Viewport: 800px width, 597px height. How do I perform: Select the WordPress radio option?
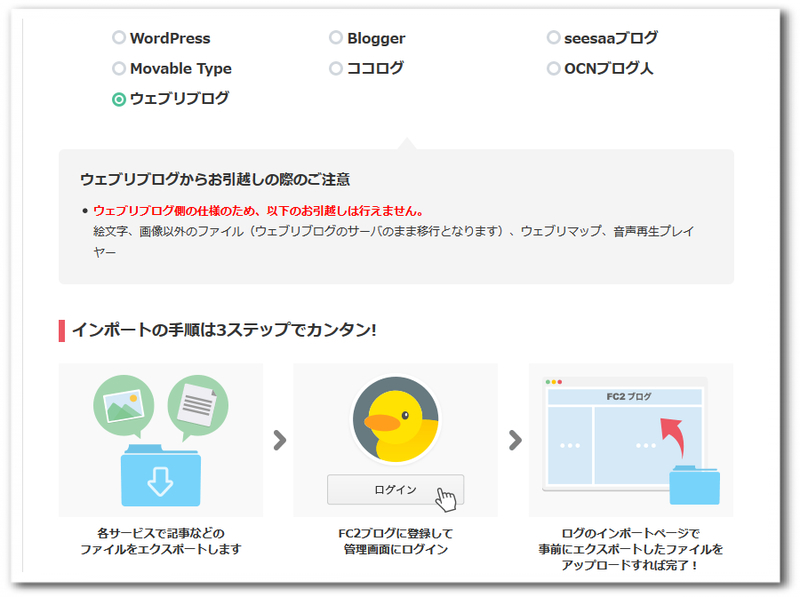pyautogui.click(x=119, y=38)
